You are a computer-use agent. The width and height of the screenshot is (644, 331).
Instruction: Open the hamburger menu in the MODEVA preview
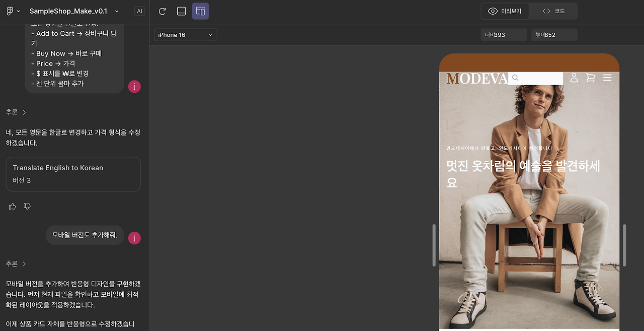pos(607,78)
